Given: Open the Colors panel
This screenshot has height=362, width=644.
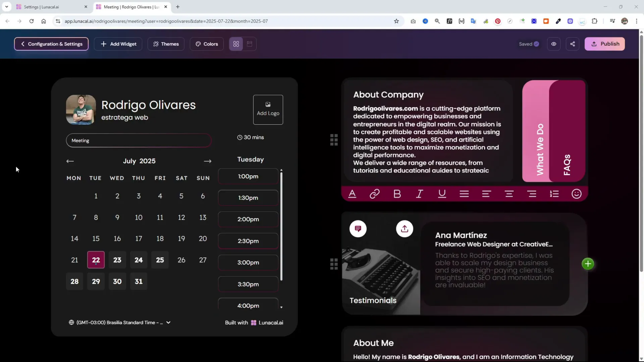Looking at the screenshot, I should coord(206,44).
